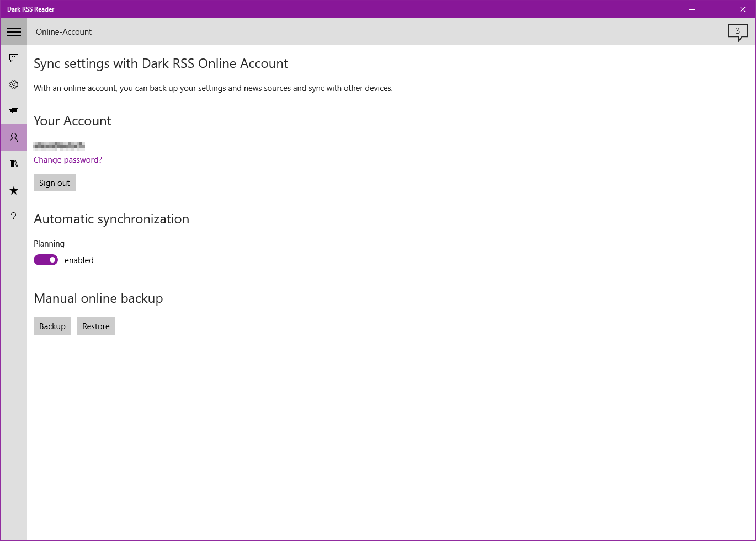Open the Change password link
This screenshot has height=541, width=756.
67,159
